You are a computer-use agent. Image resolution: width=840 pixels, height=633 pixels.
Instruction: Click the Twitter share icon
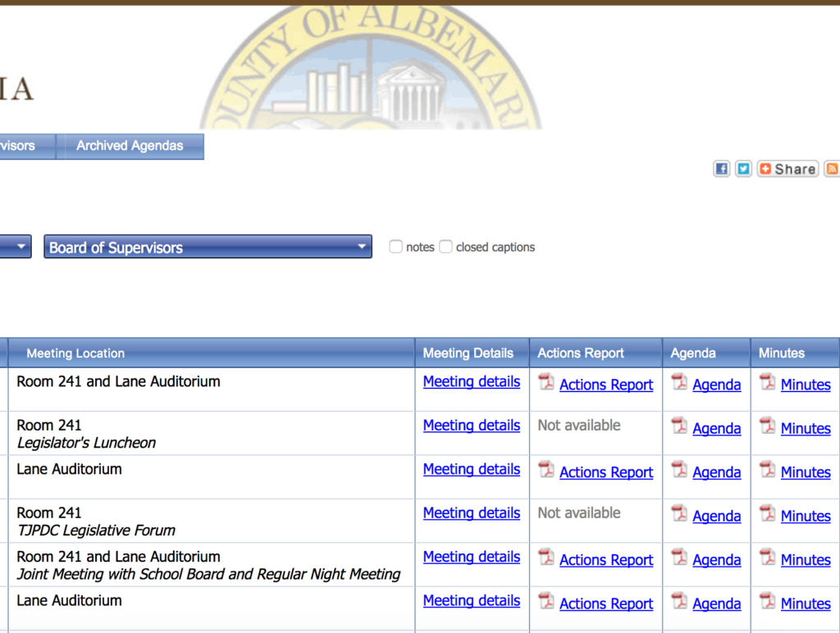tap(743, 169)
